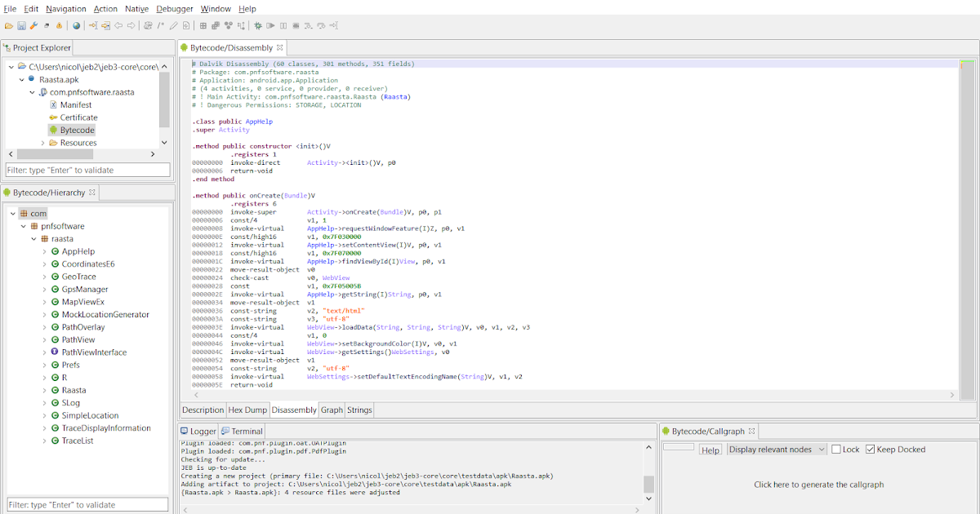Select the Project Explorer tab
980x514 pixels.
pyautogui.click(x=37, y=48)
